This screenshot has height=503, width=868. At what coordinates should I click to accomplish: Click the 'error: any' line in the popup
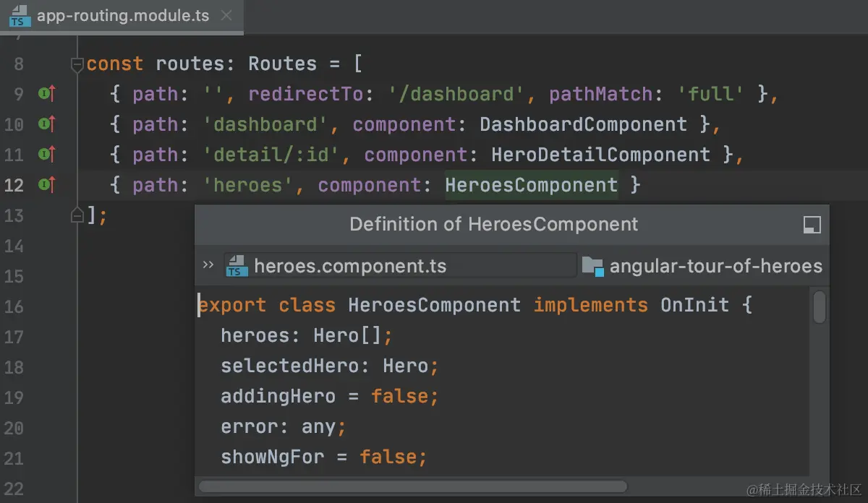(284, 426)
